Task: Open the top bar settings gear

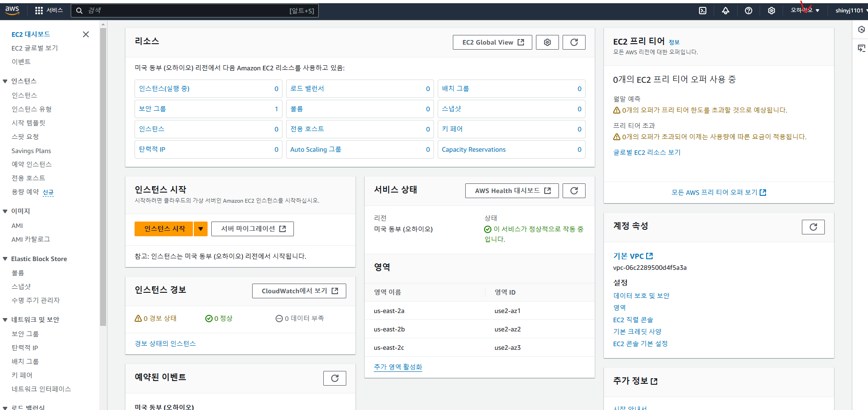Action: tap(772, 11)
